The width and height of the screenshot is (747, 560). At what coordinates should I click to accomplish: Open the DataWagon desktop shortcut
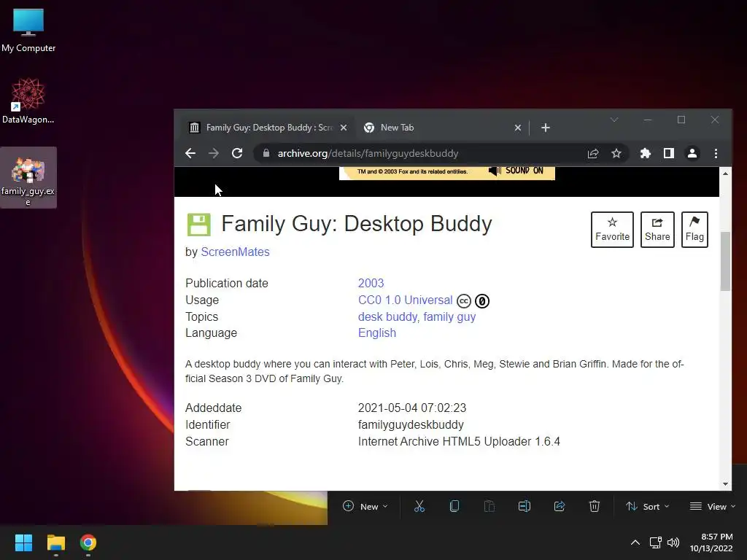(x=28, y=101)
